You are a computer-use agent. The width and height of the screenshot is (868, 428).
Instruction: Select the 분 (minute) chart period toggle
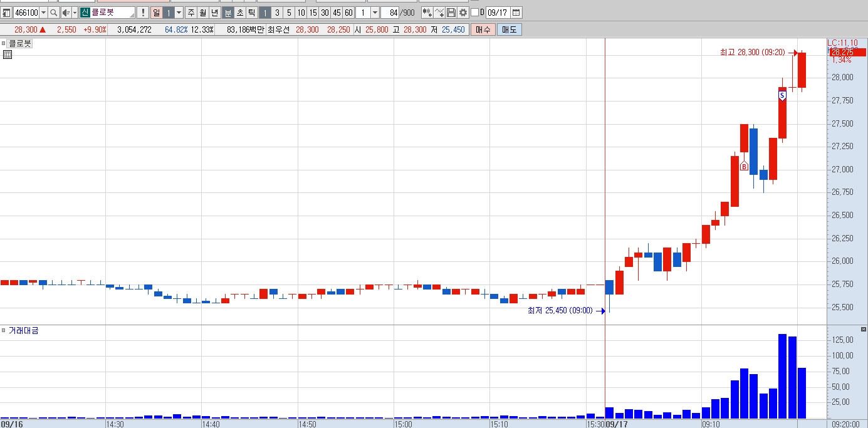tap(227, 13)
